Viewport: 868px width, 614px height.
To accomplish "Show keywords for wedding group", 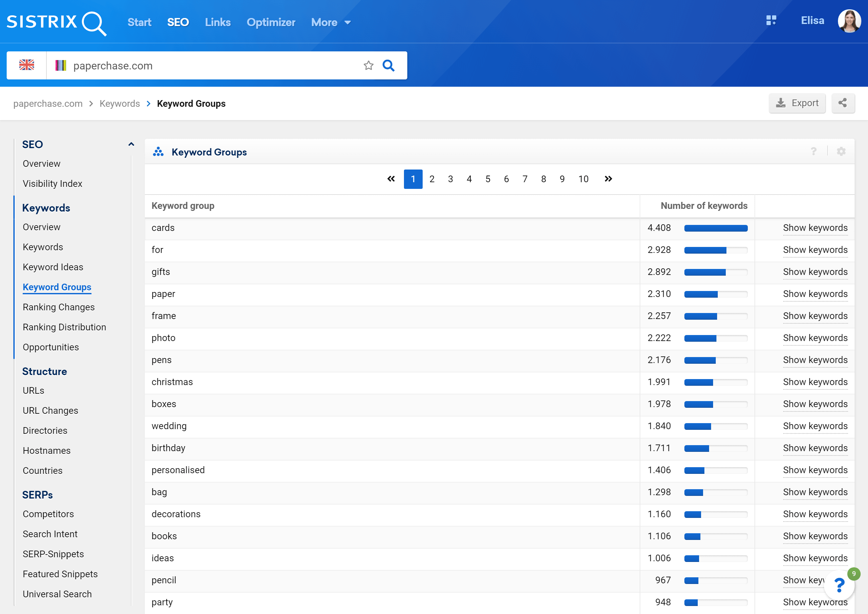I will 815,426.
